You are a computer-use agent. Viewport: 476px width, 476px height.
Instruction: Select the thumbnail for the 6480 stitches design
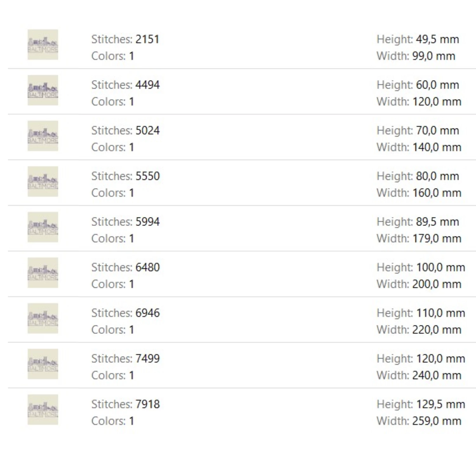point(43,273)
